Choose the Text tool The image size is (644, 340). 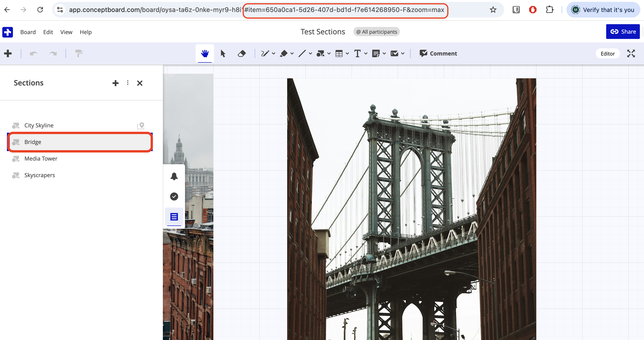358,53
